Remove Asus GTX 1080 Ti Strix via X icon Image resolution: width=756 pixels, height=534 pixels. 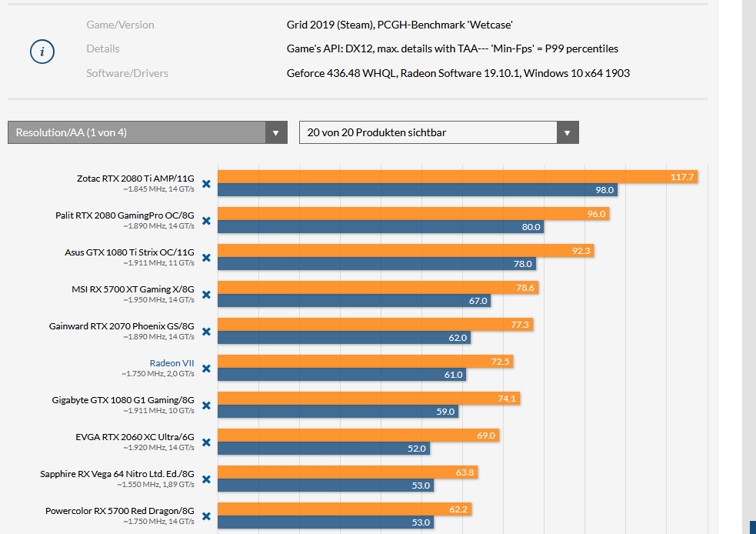click(206, 258)
